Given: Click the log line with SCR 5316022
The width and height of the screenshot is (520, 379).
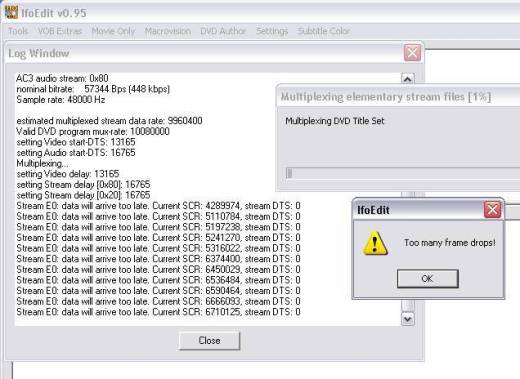Looking at the screenshot, I should tap(158, 248).
